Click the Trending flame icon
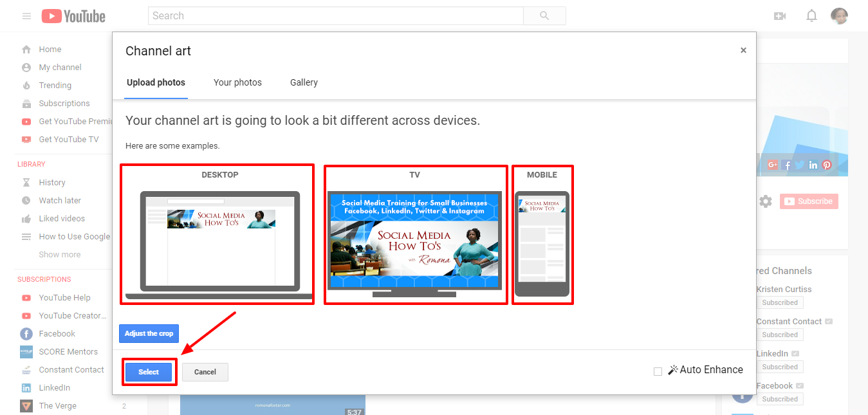 26,86
